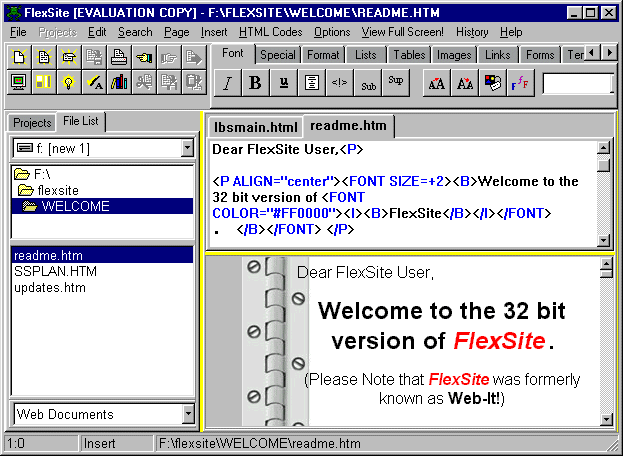This screenshot has width=623, height=456.
Task: Click the light bulb icon
Action: tap(69, 82)
